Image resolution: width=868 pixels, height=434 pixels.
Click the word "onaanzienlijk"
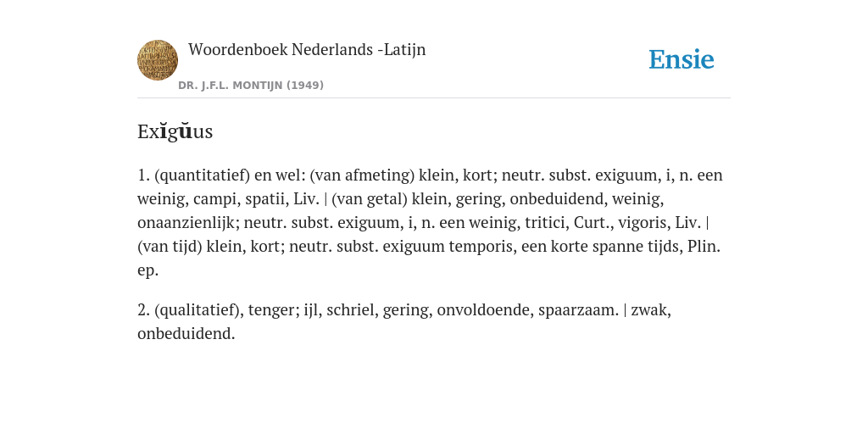tap(188, 223)
